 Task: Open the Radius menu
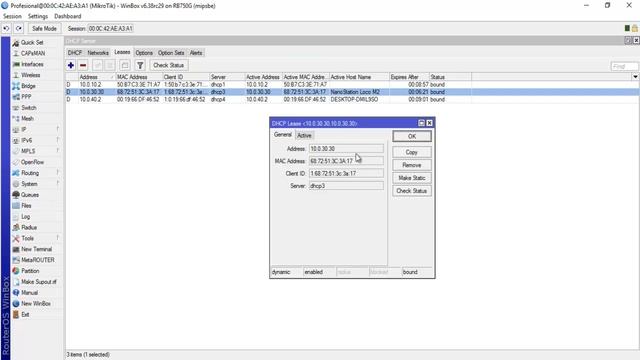[x=29, y=227]
